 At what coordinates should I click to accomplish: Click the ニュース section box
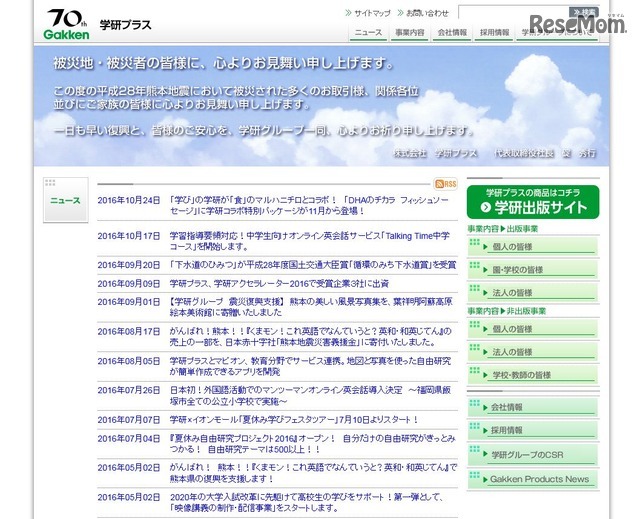click(x=66, y=200)
